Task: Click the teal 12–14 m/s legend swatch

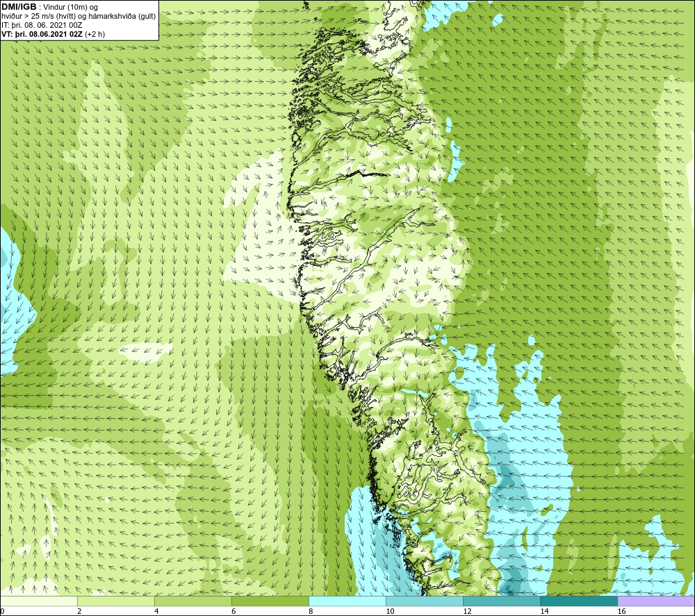Action: (502, 601)
